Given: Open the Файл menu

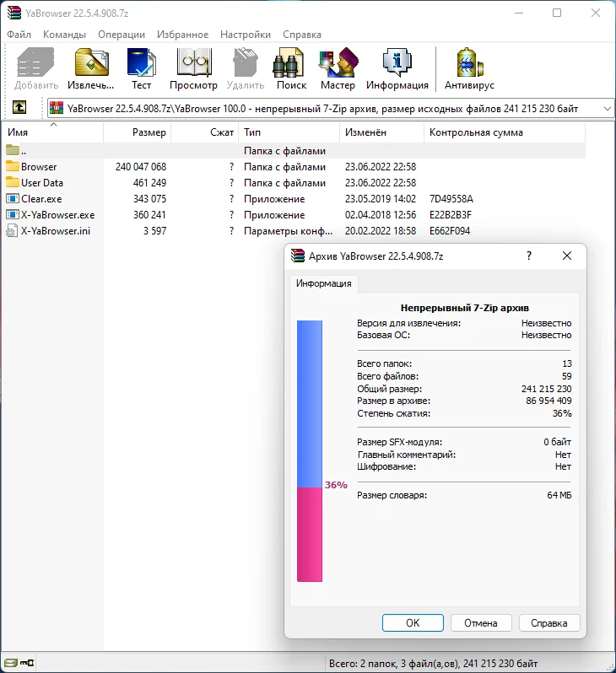Looking at the screenshot, I should click(19, 35).
